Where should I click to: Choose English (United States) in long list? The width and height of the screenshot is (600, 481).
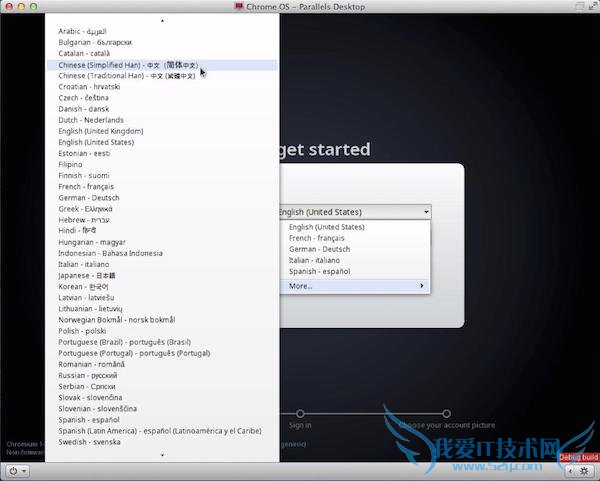(x=161, y=142)
